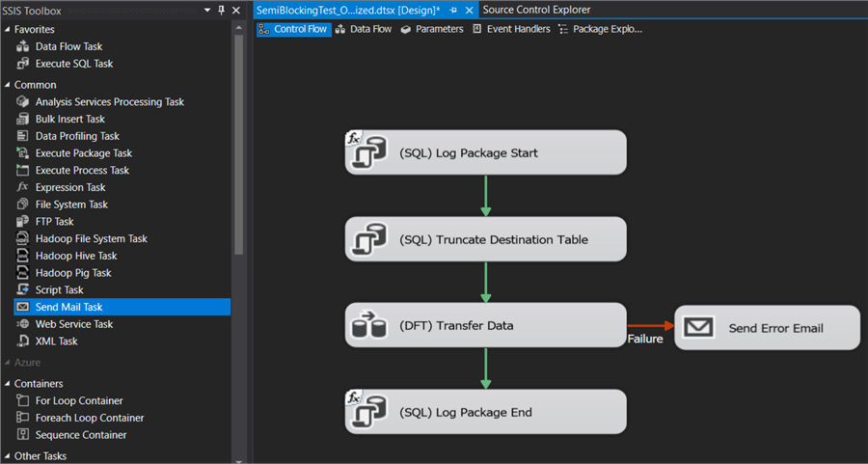Open the SSIS Toolbox window options dropdown
Image resolution: width=868 pixels, height=464 pixels.
tap(207, 11)
